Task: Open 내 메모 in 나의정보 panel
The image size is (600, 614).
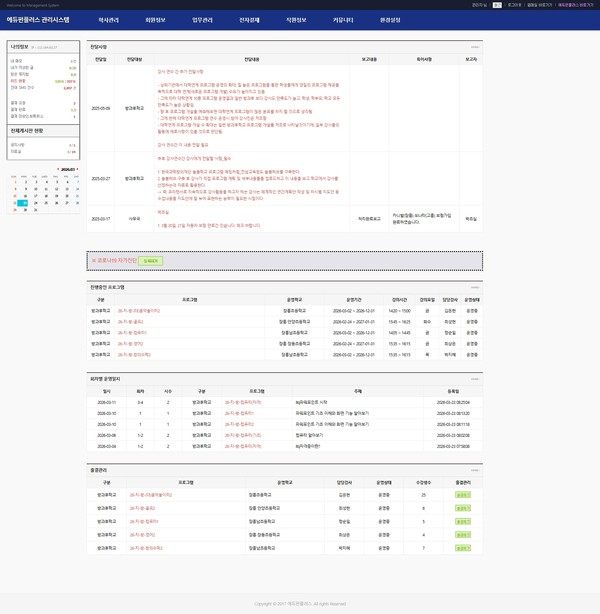Action: click(x=16, y=61)
